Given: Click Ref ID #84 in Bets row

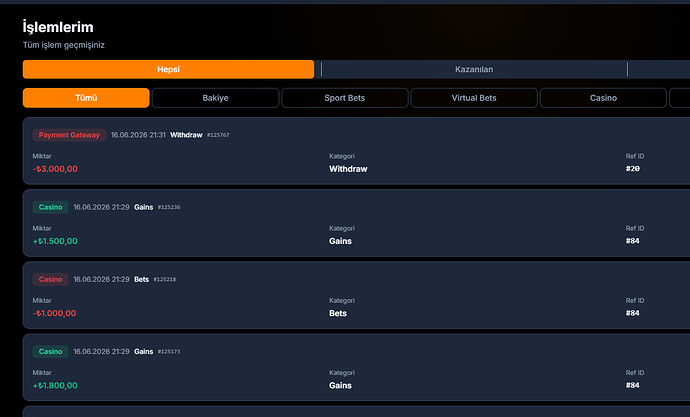Looking at the screenshot, I should tap(633, 313).
